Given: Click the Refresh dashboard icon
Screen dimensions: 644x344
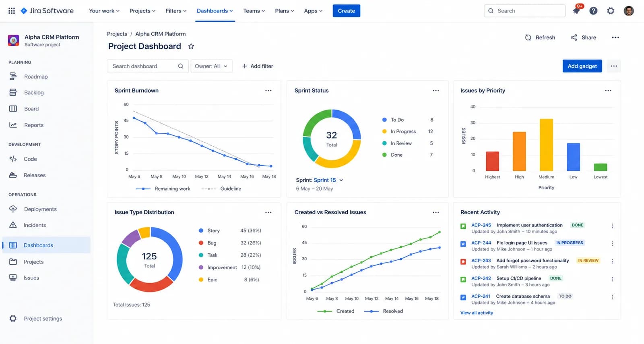Looking at the screenshot, I should point(528,37).
